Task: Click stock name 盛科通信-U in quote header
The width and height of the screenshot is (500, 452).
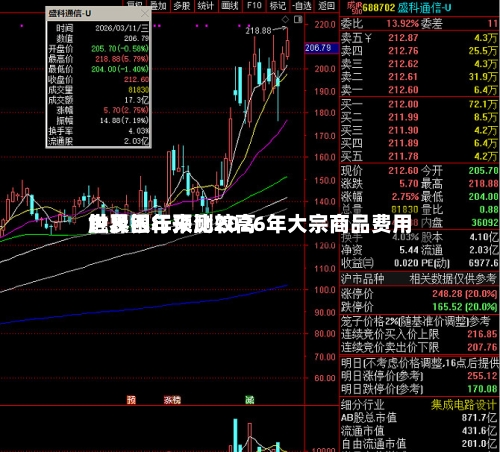Action: tap(424, 8)
